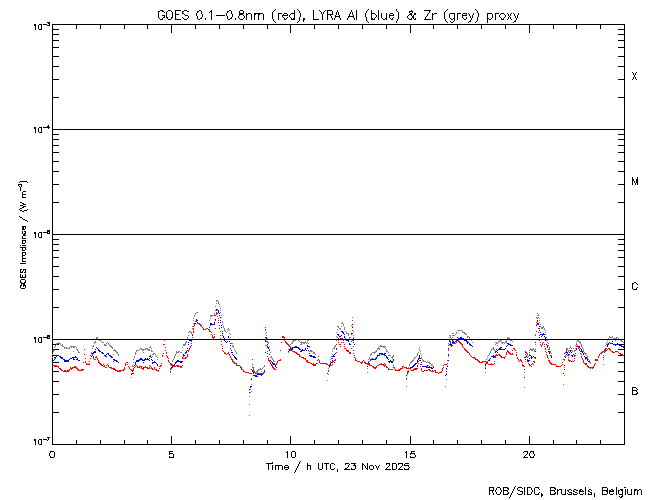
Task: Click the highest grey peak near 7 hours
Action: coord(218,299)
